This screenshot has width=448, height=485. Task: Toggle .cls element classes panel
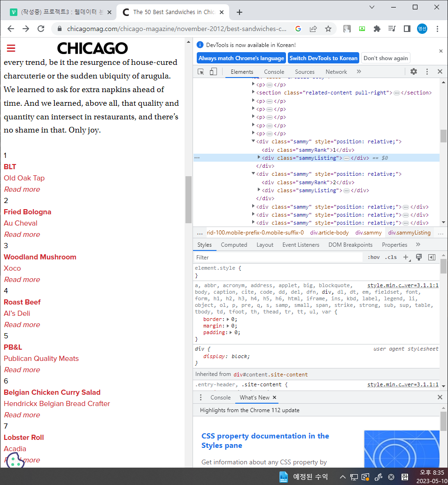[x=391, y=257]
